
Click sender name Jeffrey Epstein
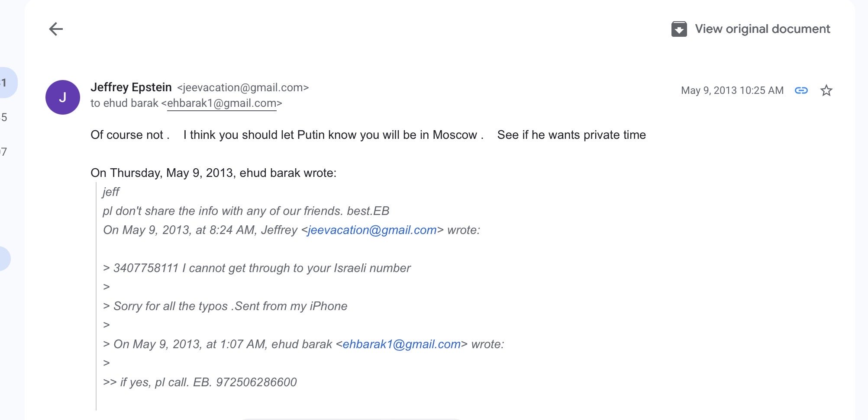click(131, 87)
